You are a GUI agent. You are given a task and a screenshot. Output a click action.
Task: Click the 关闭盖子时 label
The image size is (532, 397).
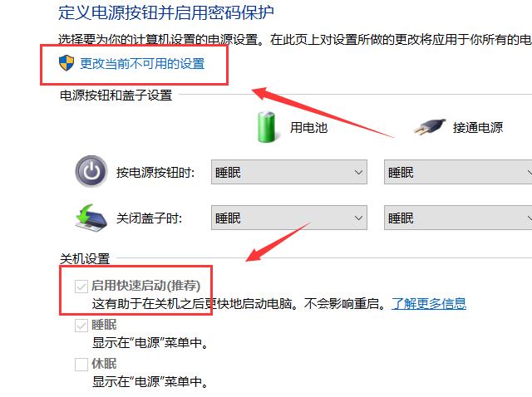(x=149, y=218)
